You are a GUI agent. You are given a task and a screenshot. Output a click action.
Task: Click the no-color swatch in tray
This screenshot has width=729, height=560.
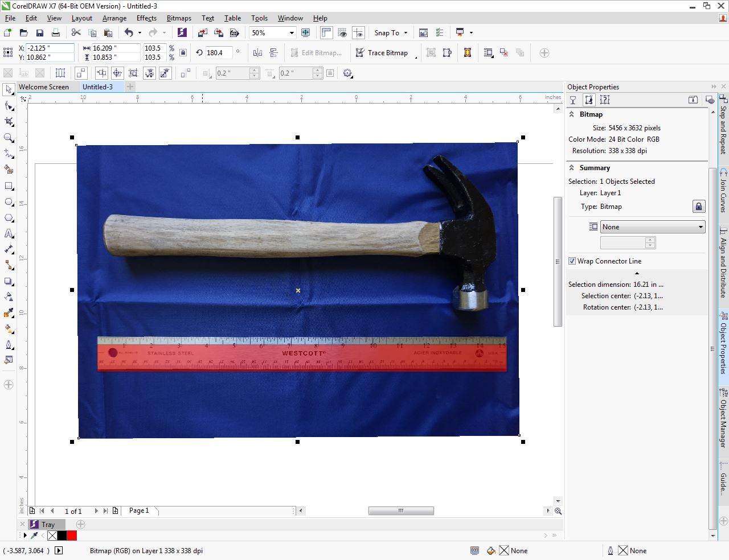click(x=52, y=536)
